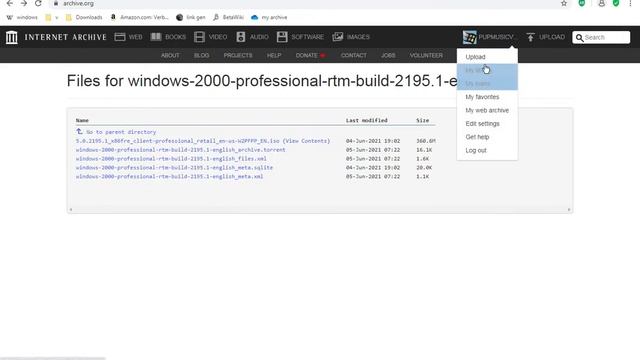640x360 pixels.
Task: Click the search magnifier icon
Action: click(x=580, y=38)
